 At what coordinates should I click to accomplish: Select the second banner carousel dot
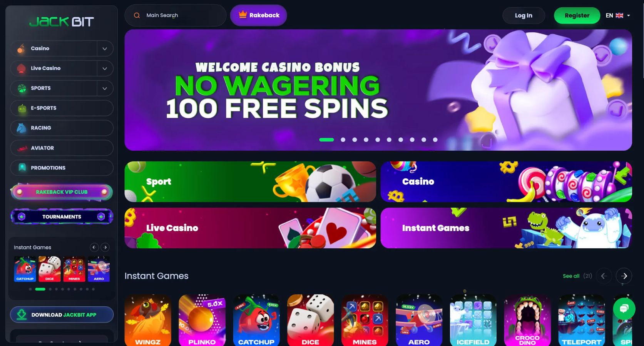(343, 140)
